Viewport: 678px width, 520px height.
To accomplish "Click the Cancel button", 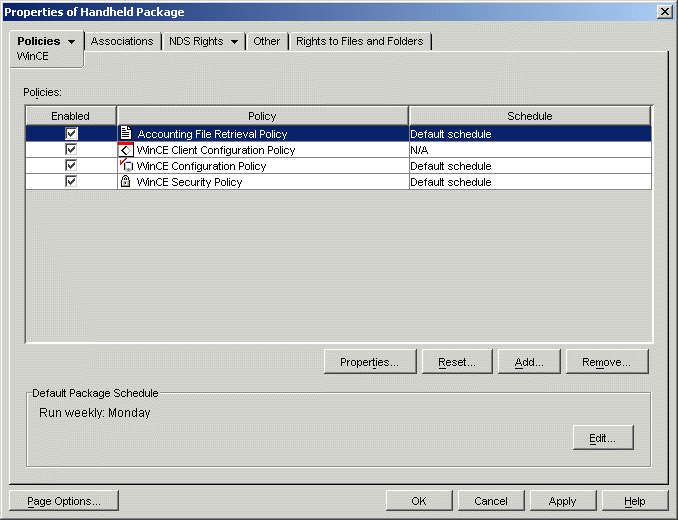I will (x=491, y=501).
